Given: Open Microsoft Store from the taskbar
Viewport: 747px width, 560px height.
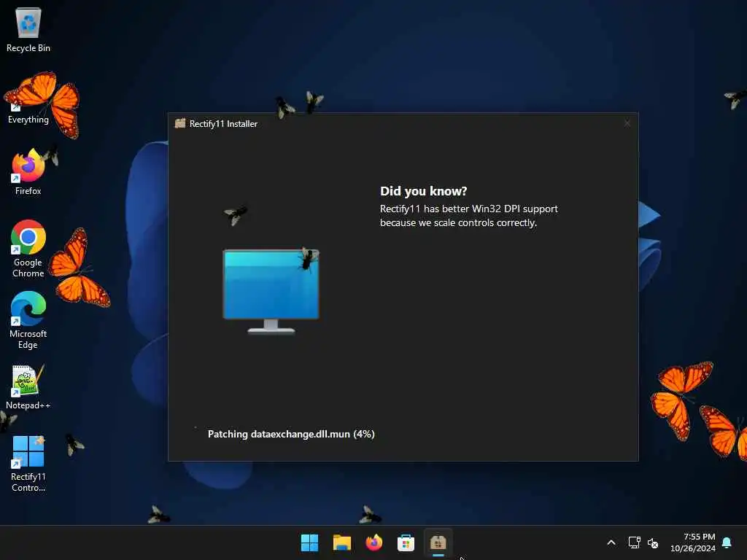Looking at the screenshot, I should point(406,542).
